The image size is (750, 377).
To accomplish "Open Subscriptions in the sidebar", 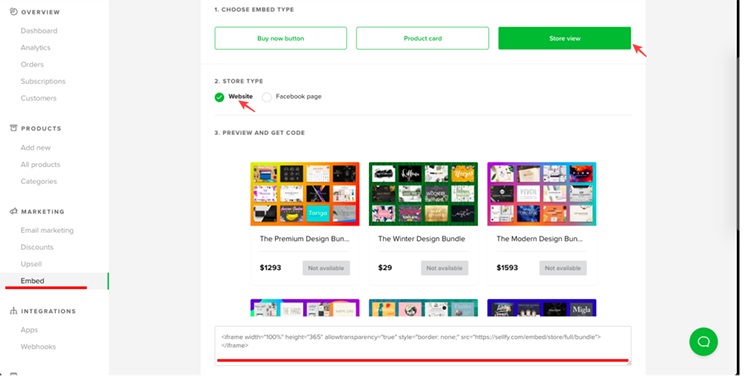I will (43, 81).
